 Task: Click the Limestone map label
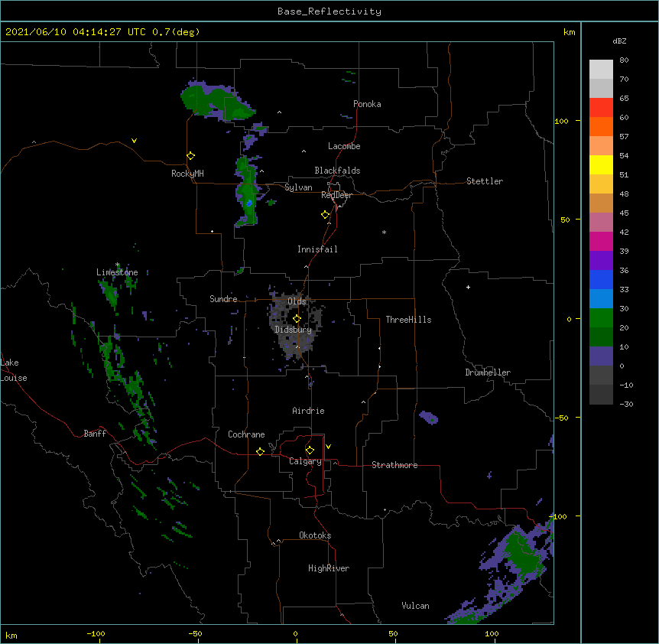(117, 272)
